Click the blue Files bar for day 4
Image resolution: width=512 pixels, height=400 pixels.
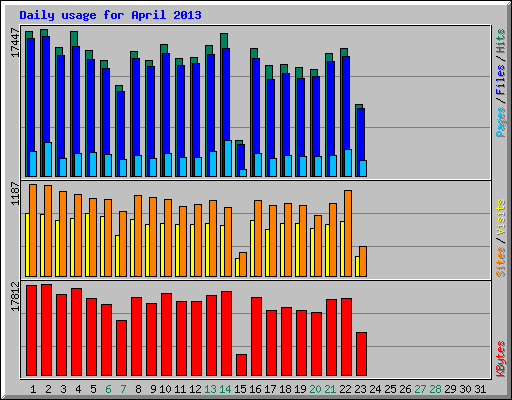click(x=76, y=99)
